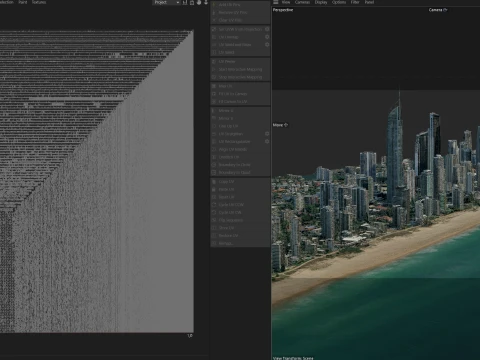This screenshot has width=480, height=360.
Task: Click Stop Interactive Mapping
Action: tap(240, 77)
